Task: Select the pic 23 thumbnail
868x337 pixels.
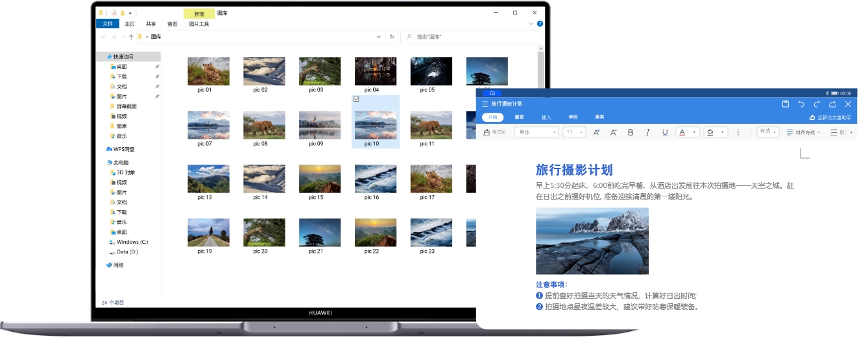Action: pyautogui.click(x=431, y=233)
